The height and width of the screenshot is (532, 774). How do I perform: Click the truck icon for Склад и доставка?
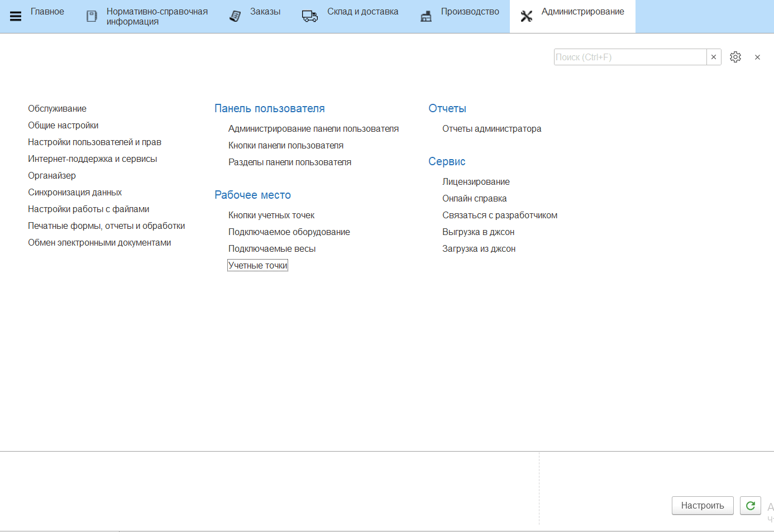point(309,16)
